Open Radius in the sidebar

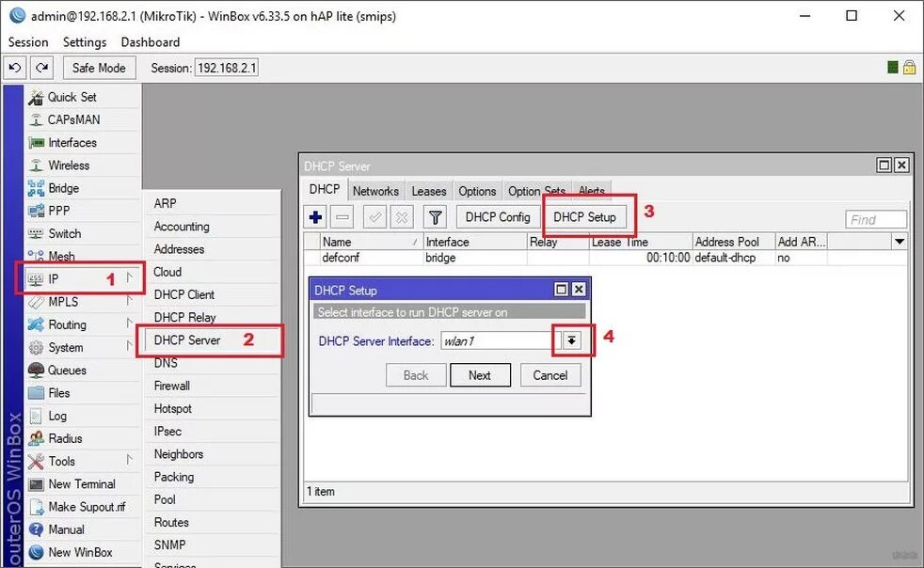(x=83, y=438)
